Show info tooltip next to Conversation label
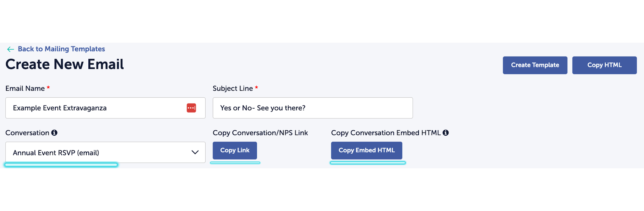The width and height of the screenshot is (644, 211). point(54,133)
